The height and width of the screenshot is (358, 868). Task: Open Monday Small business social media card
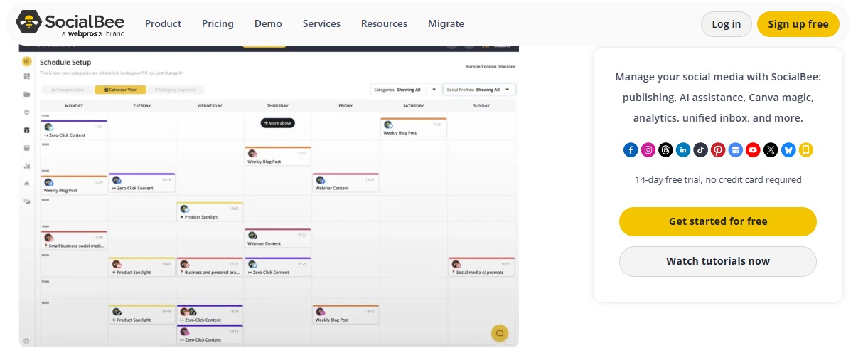pyautogui.click(x=74, y=241)
